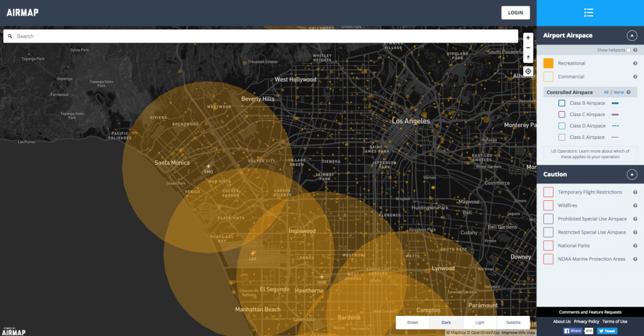Viewport: 644px width, 336px height.
Task: Click the LOGIN button
Action: (515, 13)
